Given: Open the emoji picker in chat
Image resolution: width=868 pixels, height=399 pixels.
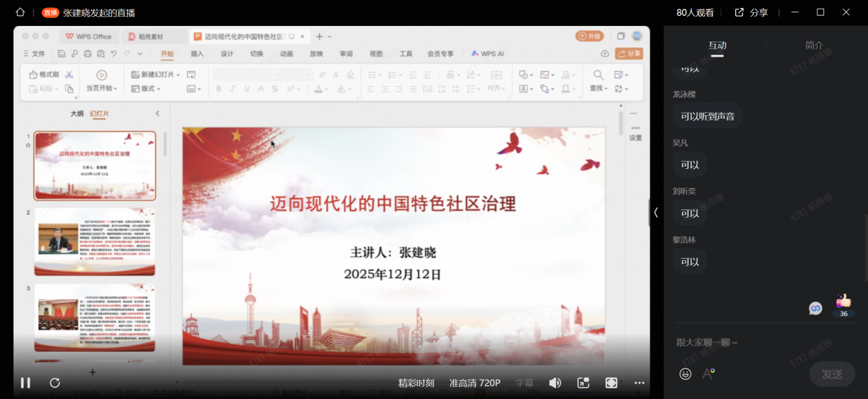Looking at the screenshot, I should click(685, 374).
